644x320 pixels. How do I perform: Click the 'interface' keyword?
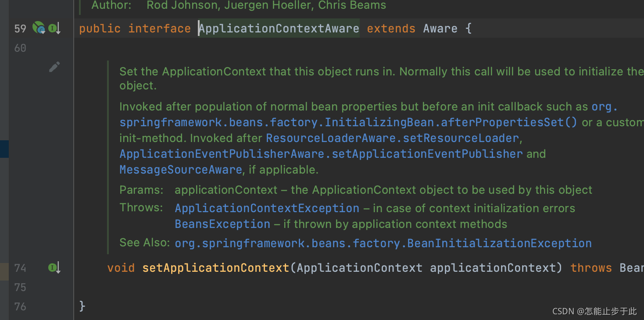click(x=160, y=28)
